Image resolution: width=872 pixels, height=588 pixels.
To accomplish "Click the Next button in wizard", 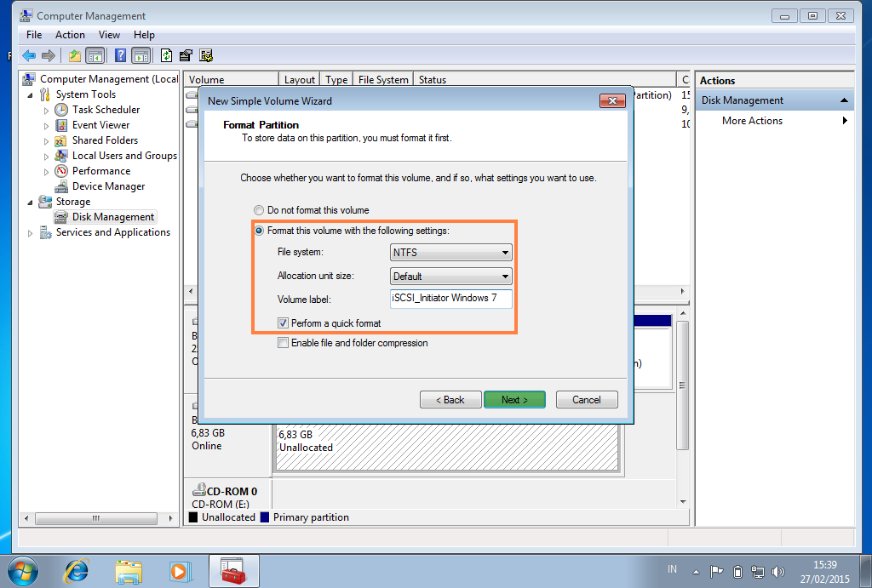I will pyautogui.click(x=514, y=400).
